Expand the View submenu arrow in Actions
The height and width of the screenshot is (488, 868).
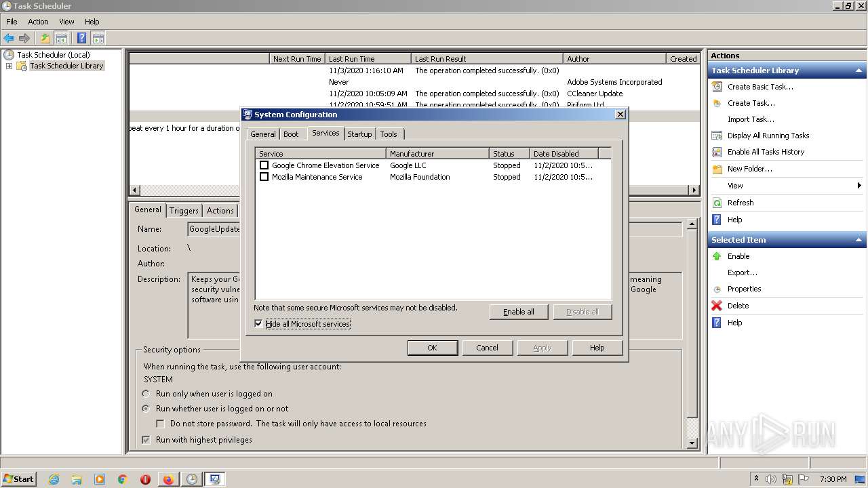[859, 186]
